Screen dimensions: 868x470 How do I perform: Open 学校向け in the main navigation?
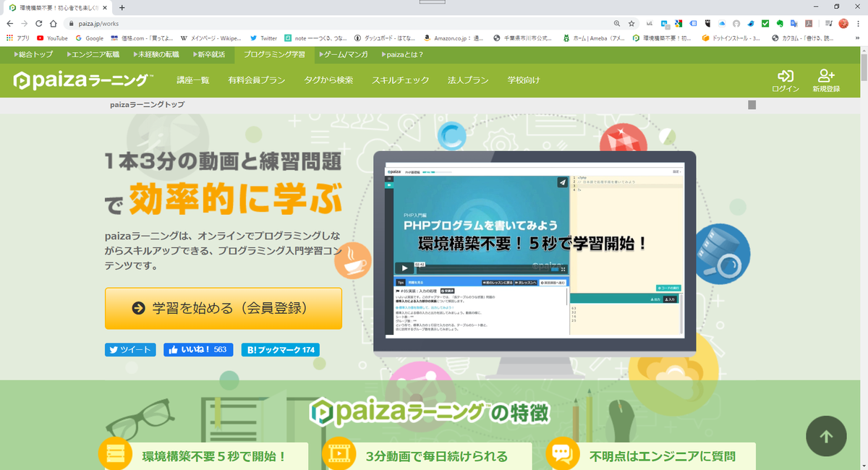[523, 80]
